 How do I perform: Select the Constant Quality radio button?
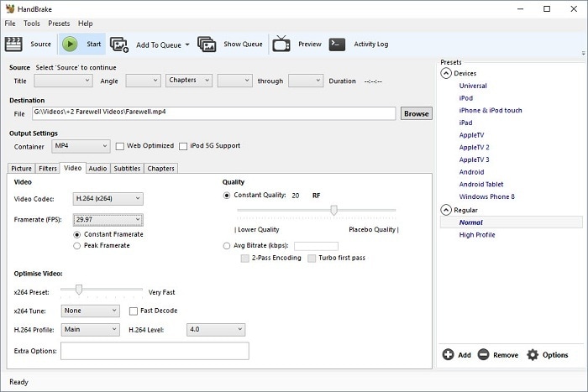click(227, 196)
